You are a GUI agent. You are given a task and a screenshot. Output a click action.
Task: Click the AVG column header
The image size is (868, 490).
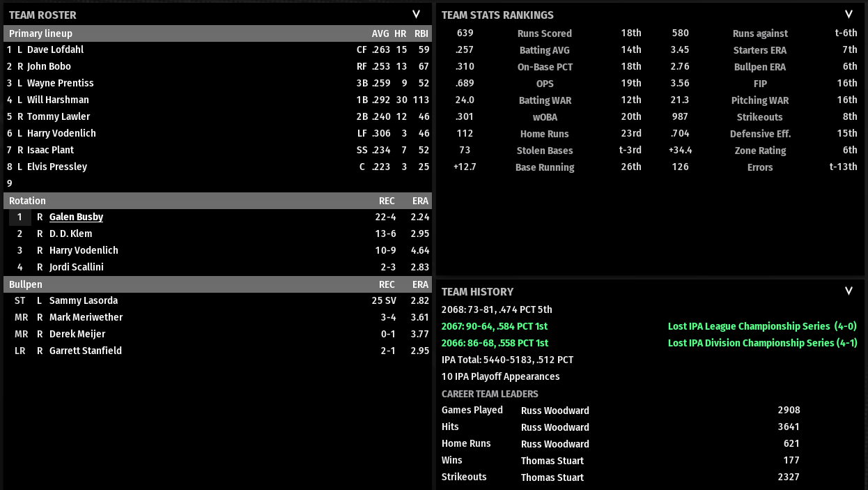(380, 33)
